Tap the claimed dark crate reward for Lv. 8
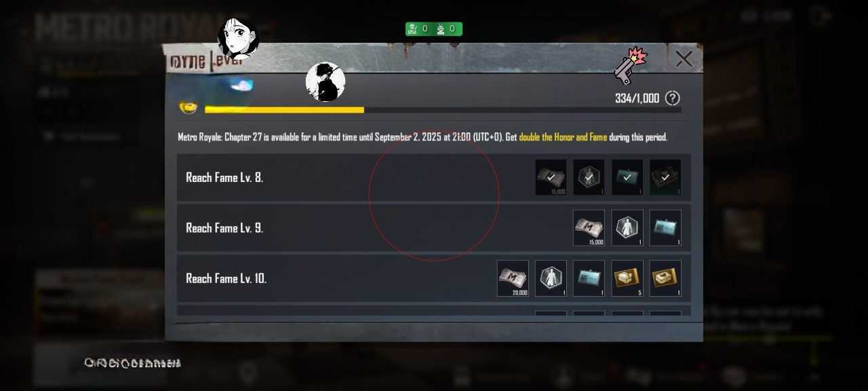This screenshot has width=868, height=391. point(665,177)
